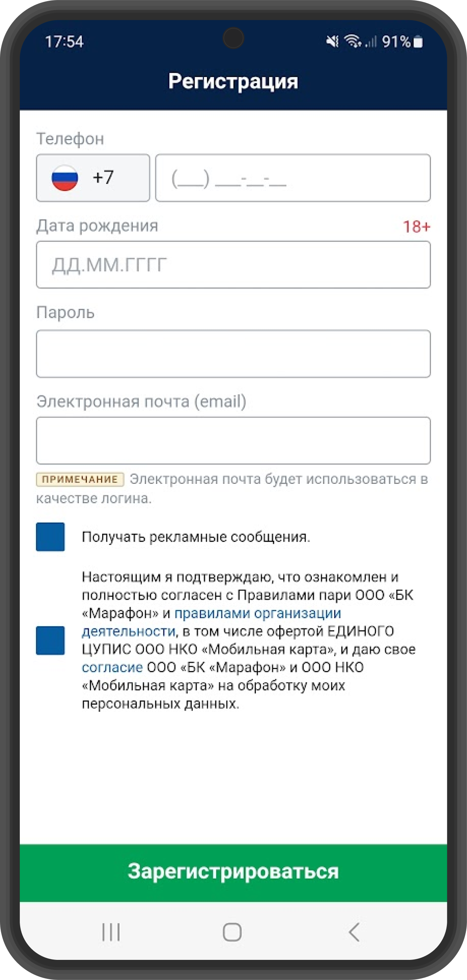Tap the Wi-Fi status icon
The width and height of the screenshot is (467, 980).
352,41
